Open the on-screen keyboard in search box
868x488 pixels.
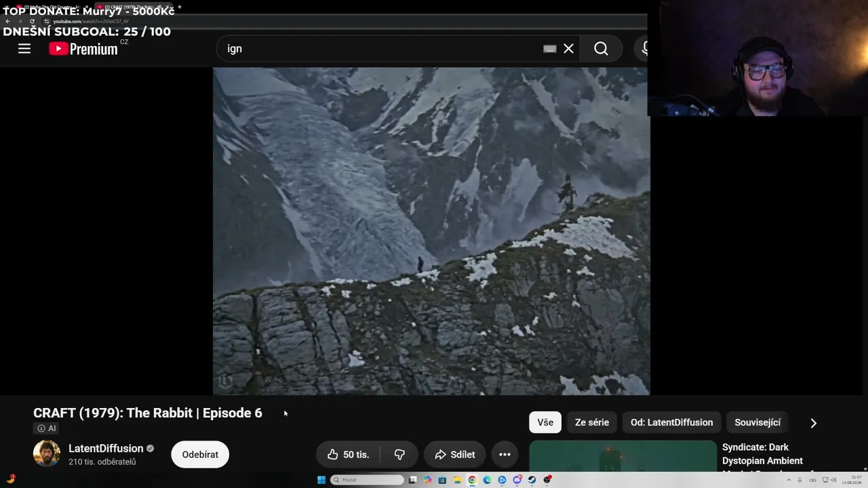pos(550,49)
